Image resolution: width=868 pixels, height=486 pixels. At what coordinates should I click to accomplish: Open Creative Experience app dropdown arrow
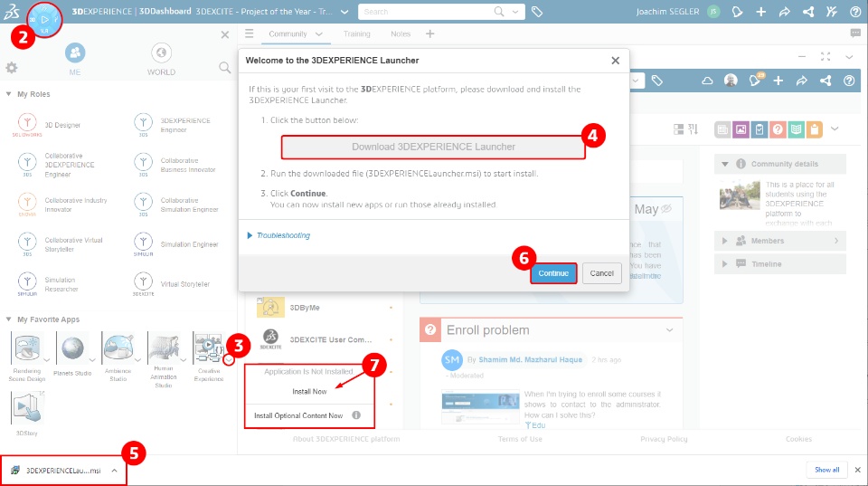coord(229,360)
